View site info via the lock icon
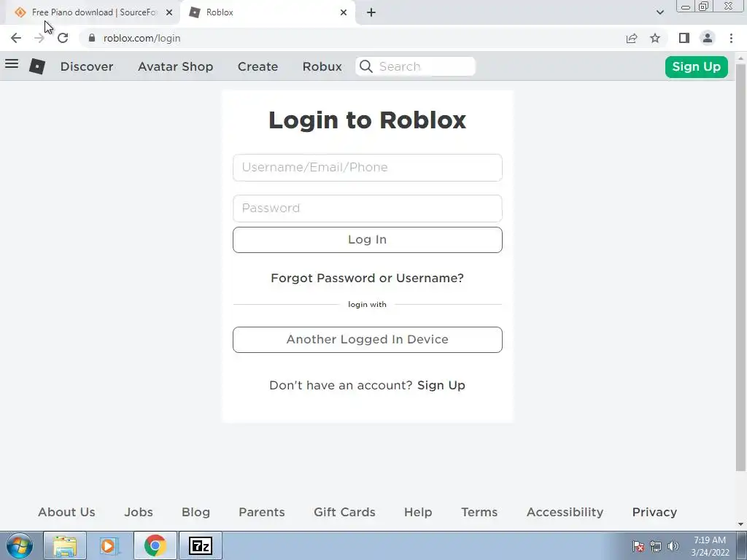This screenshot has width=747, height=560. (x=92, y=38)
